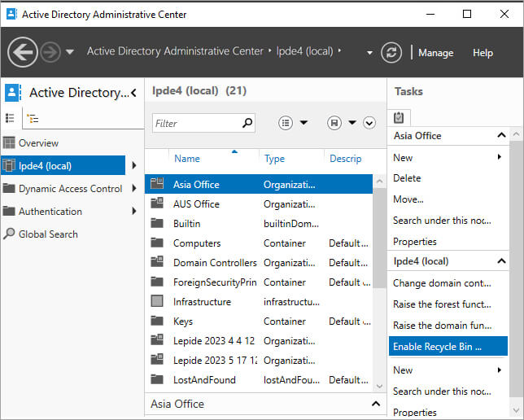Select the Infrastructure row
Image resolution: width=524 pixels, height=420 pixels.
[x=259, y=302]
